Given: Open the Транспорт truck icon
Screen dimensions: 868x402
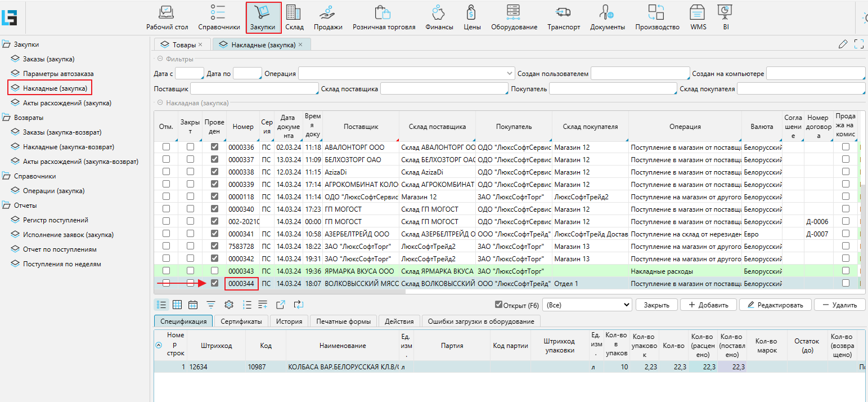Looking at the screenshot, I should tap(563, 12).
